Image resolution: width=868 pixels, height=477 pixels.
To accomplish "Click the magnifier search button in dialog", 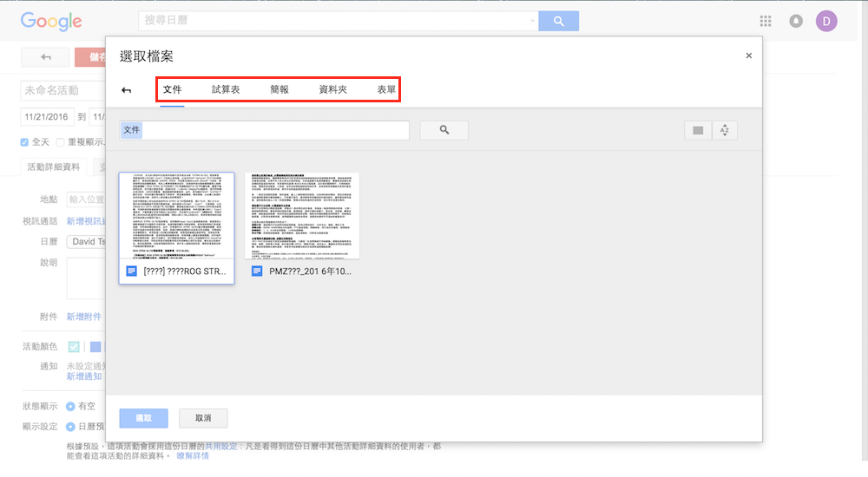I will tap(444, 130).
